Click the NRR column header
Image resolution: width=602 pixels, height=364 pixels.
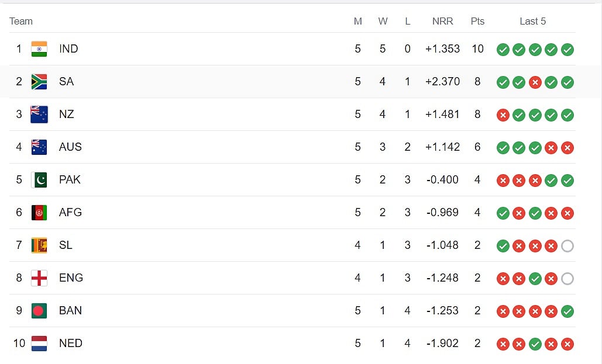[442, 21]
